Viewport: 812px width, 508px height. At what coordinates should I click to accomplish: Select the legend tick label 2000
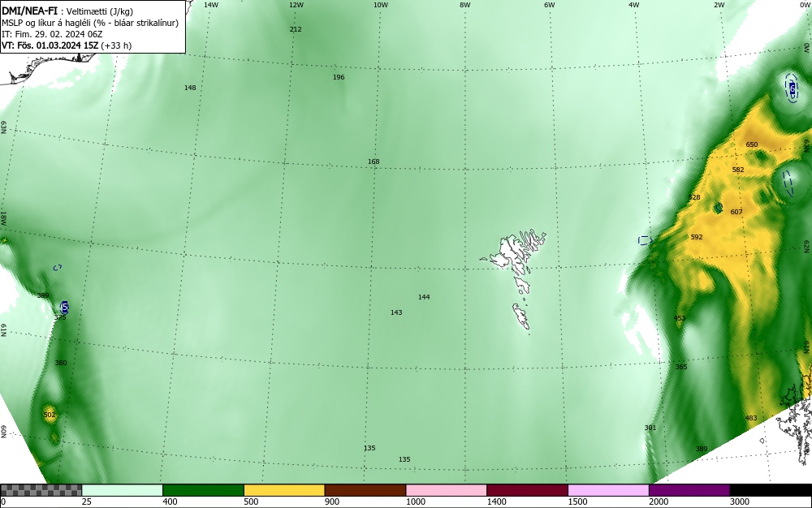[659, 502]
